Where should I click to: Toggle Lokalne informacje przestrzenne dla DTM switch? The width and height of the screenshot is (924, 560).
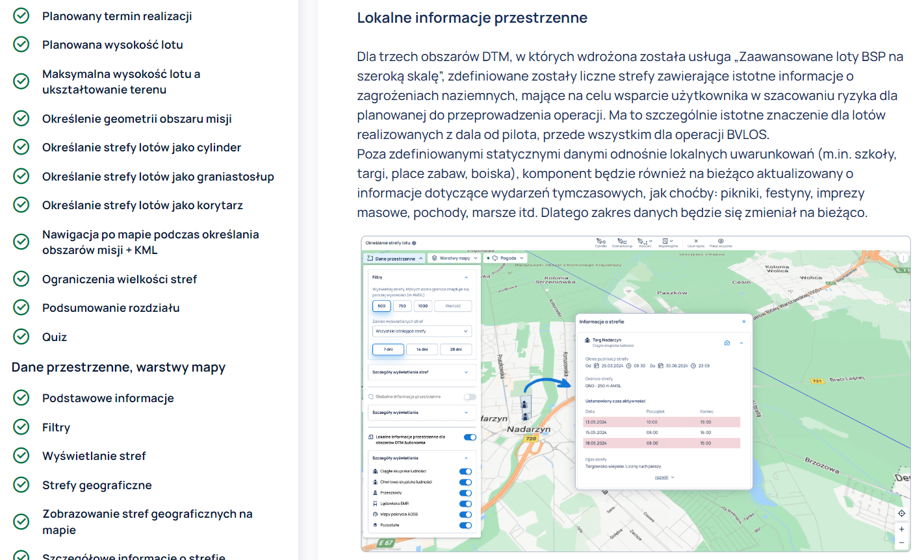(x=470, y=437)
